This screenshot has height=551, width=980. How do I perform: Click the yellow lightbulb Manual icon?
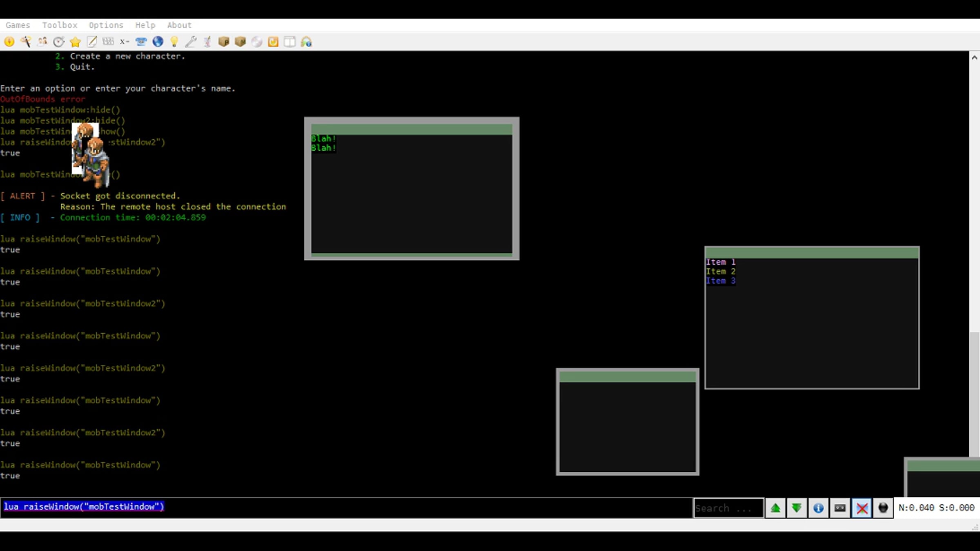tap(174, 42)
